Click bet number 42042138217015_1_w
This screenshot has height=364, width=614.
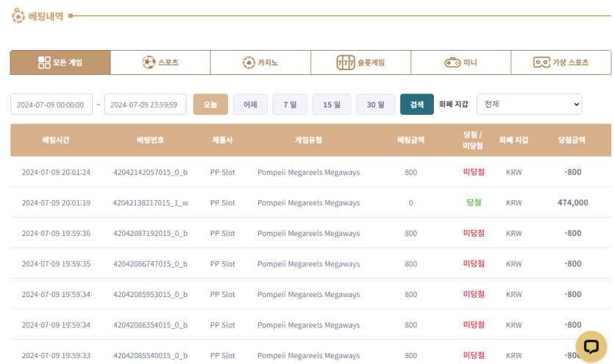[x=150, y=203]
